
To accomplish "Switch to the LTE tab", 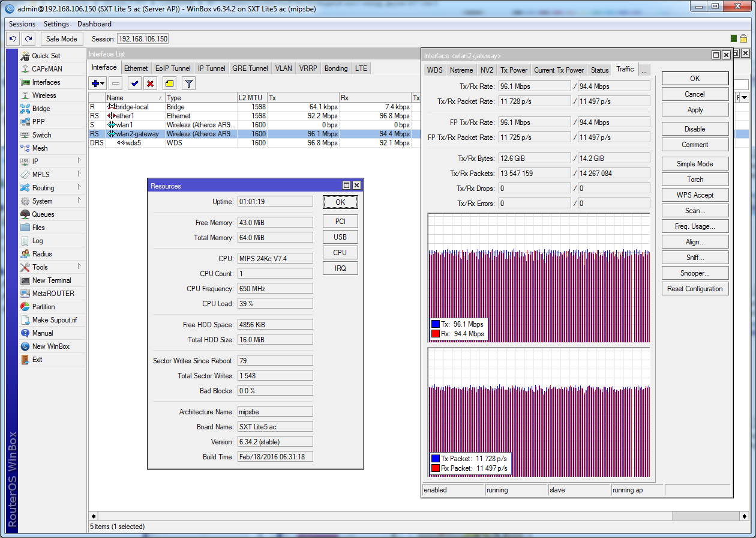I will tap(361, 68).
